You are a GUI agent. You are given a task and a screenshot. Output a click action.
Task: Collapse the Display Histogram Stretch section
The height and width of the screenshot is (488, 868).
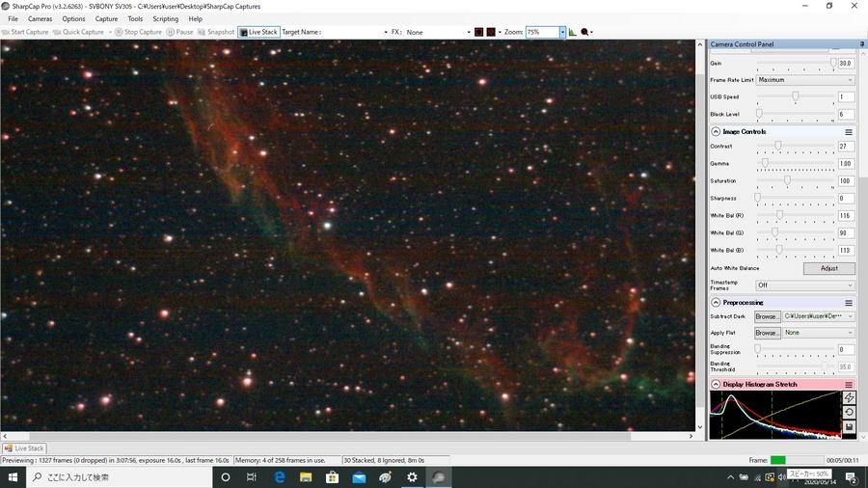(716, 384)
